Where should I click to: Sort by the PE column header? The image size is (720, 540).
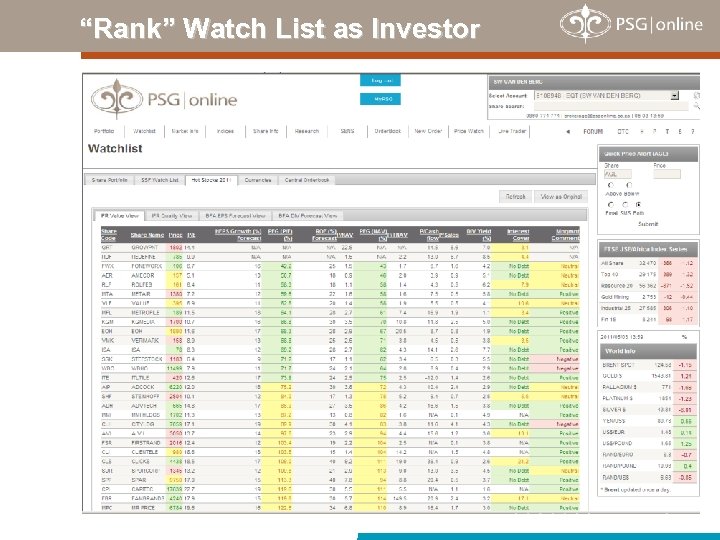coord(191,235)
